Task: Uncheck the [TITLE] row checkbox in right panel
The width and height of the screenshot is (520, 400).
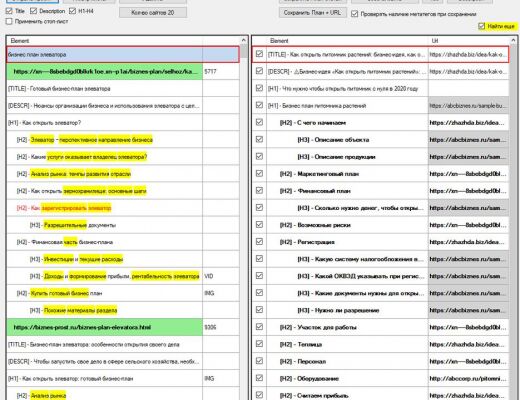Action: pos(259,54)
